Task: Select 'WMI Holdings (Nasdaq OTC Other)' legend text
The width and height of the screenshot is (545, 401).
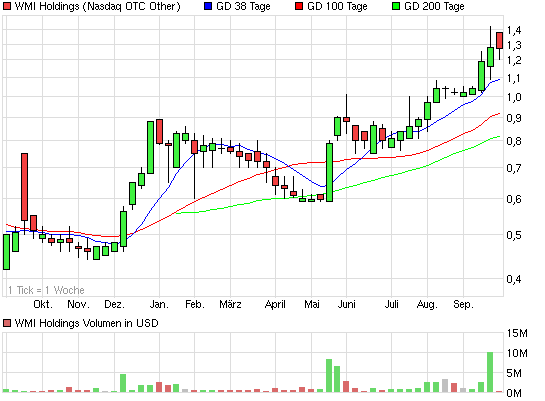Action: tap(98, 6)
